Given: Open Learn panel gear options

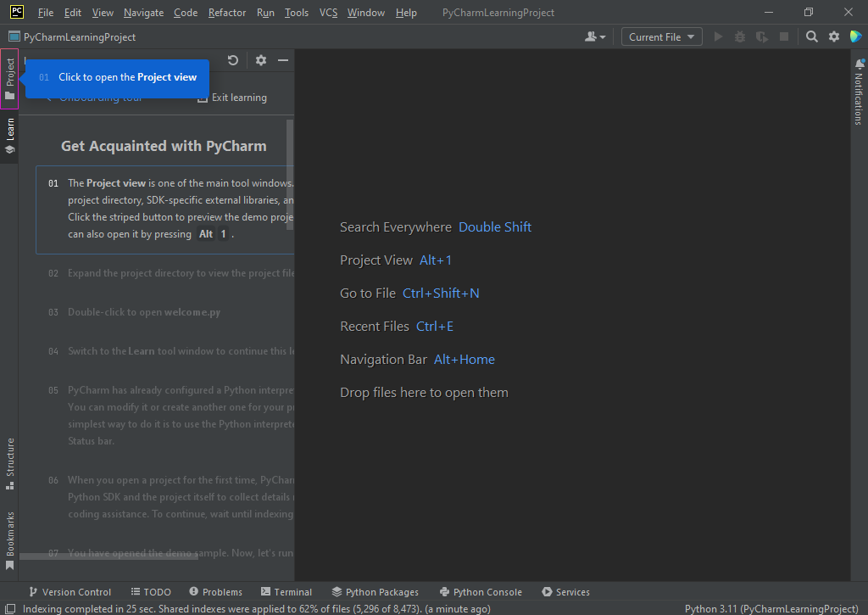Looking at the screenshot, I should coord(261,60).
